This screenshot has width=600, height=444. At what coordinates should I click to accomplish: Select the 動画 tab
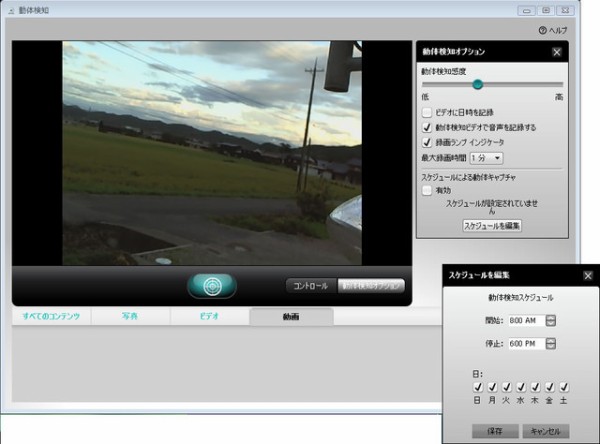[x=291, y=317]
